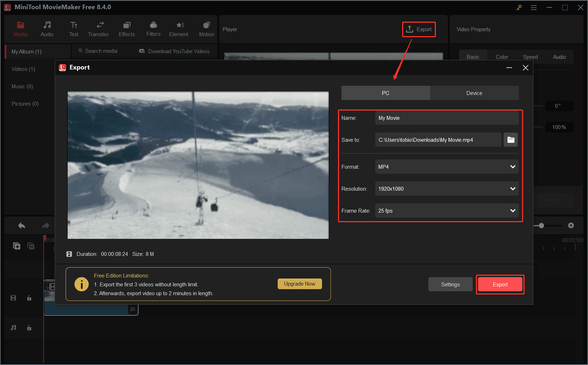588x365 pixels.
Task: Click the My Movie name field
Action: (x=447, y=118)
